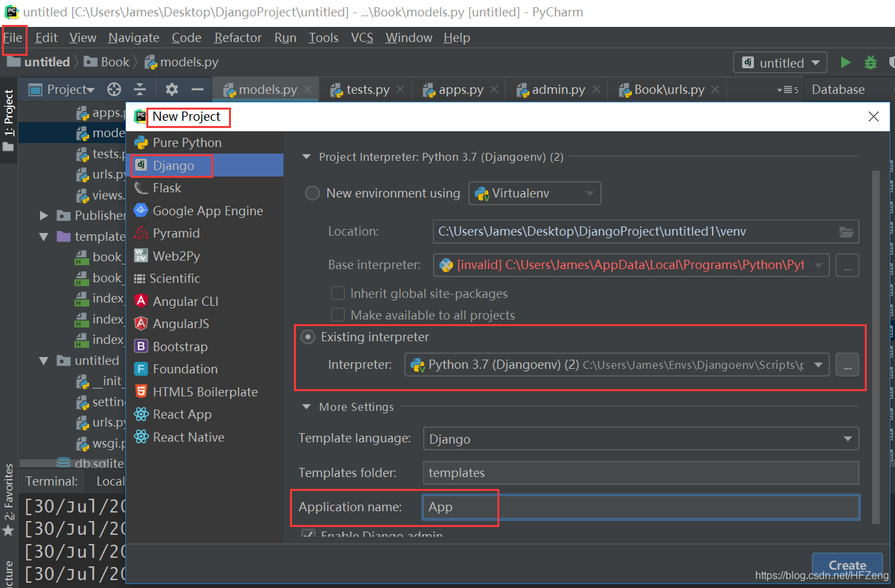The width and height of the screenshot is (895, 588).
Task: Open the Database tool window tab
Action: 838,89
